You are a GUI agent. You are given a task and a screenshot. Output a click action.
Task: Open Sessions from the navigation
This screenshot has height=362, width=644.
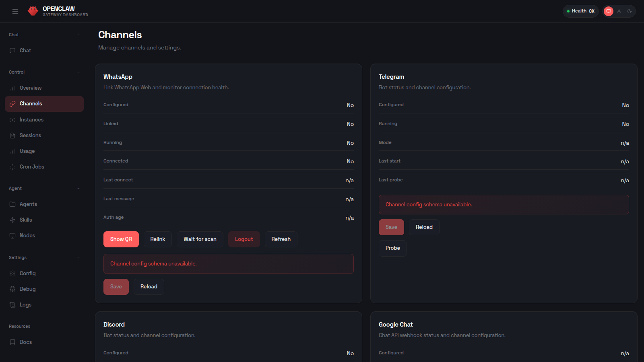30,135
